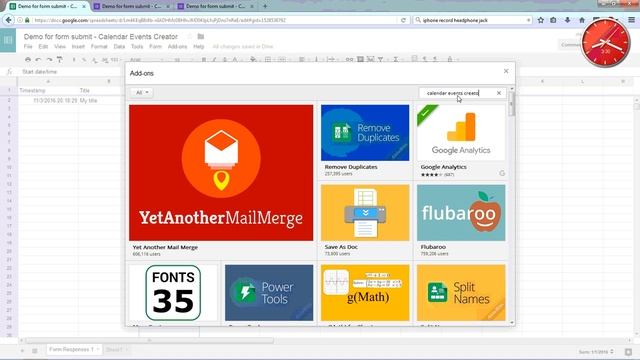The height and width of the screenshot is (360, 640).
Task: Click the paint format icon
Action: click(60, 60)
